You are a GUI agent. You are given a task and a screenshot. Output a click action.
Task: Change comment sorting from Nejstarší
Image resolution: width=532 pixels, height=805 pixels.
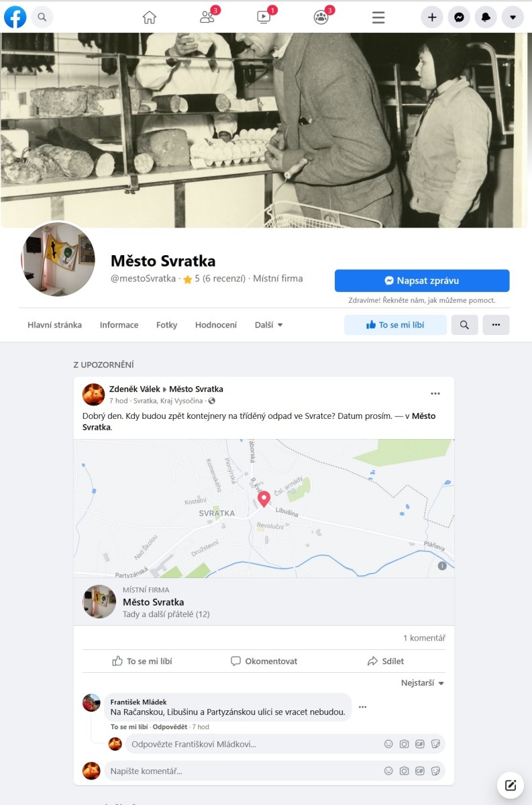pyautogui.click(x=423, y=683)
